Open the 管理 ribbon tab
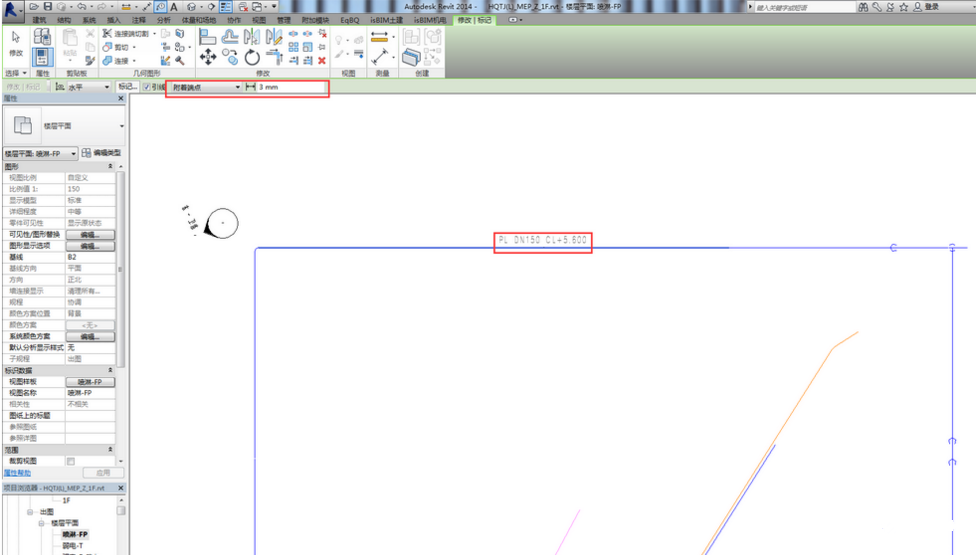 pyautogui.click(x=283, y=20)
